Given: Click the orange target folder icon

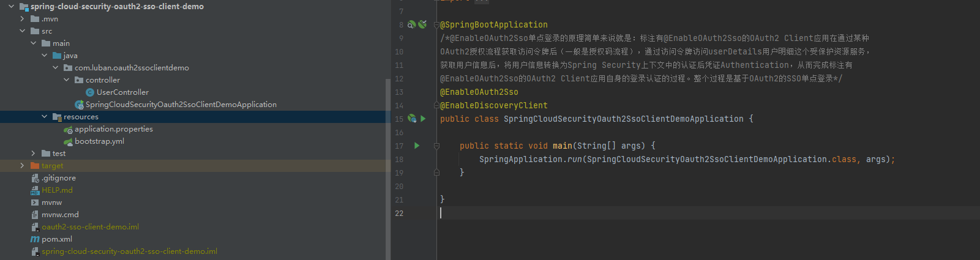Looking at the screenshot, I should pos(35,166).
